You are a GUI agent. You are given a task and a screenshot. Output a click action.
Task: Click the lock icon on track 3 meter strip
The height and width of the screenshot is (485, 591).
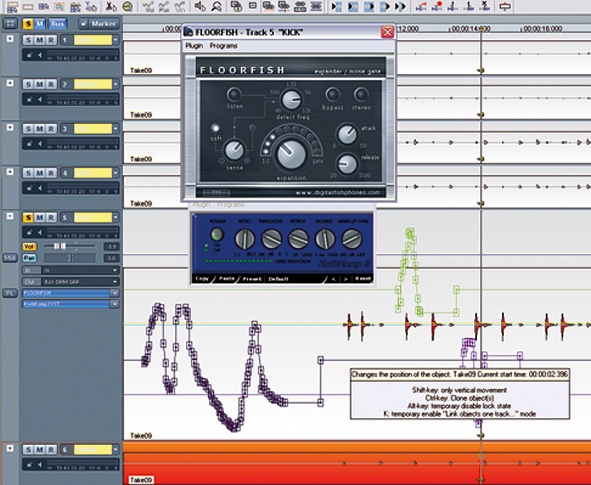pos(30,144)
